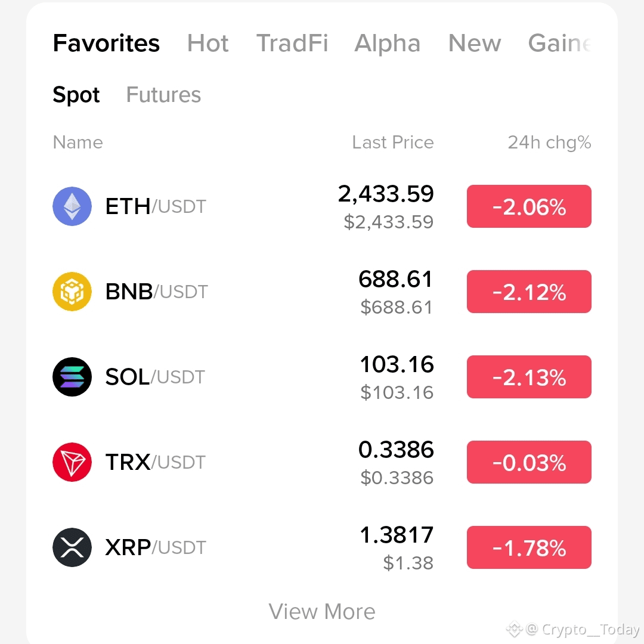Switch to Futures sub-tab
The width and height of the screenshot is (644, 644).
coord(163,95)
